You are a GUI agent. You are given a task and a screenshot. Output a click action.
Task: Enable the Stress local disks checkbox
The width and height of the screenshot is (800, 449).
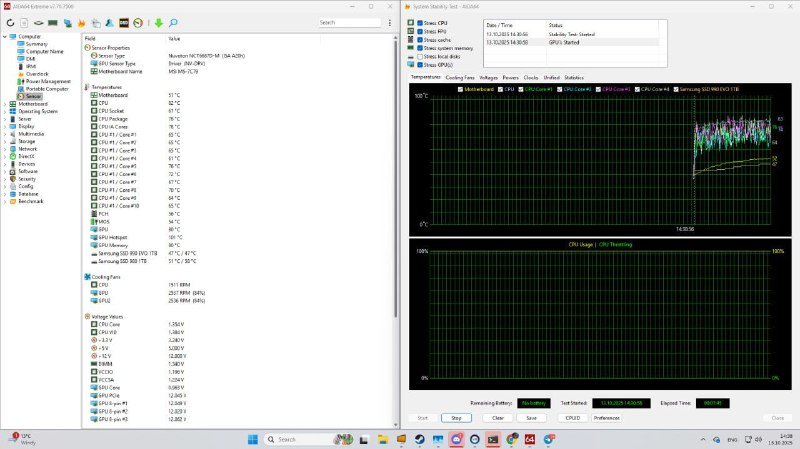click(x=420, y=57)
